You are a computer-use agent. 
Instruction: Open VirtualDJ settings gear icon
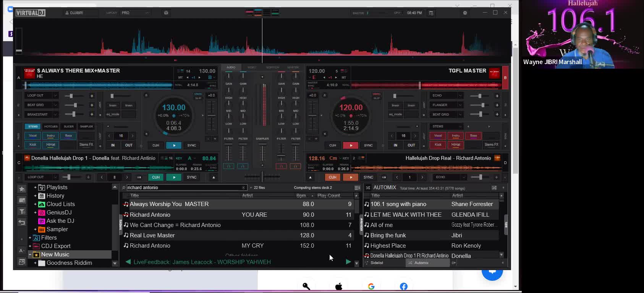pyautogui.click(x=465, y=13)
